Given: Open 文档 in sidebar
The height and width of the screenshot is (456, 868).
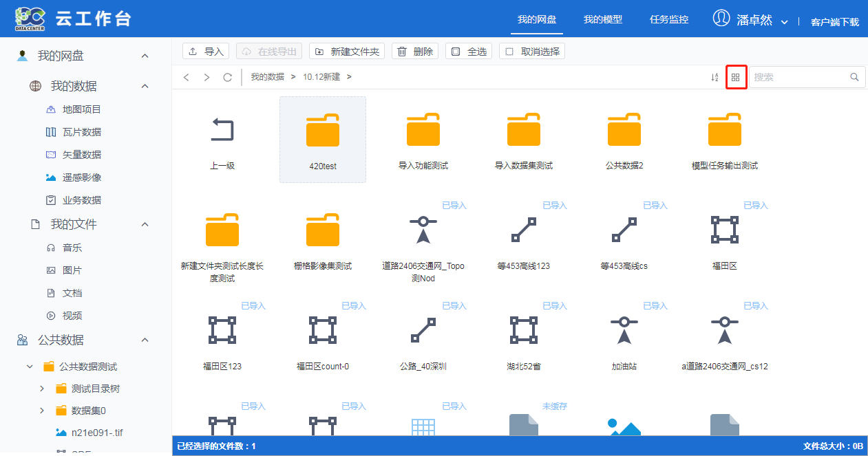Looking at the screenshot, I should click(x=72, y=293).
